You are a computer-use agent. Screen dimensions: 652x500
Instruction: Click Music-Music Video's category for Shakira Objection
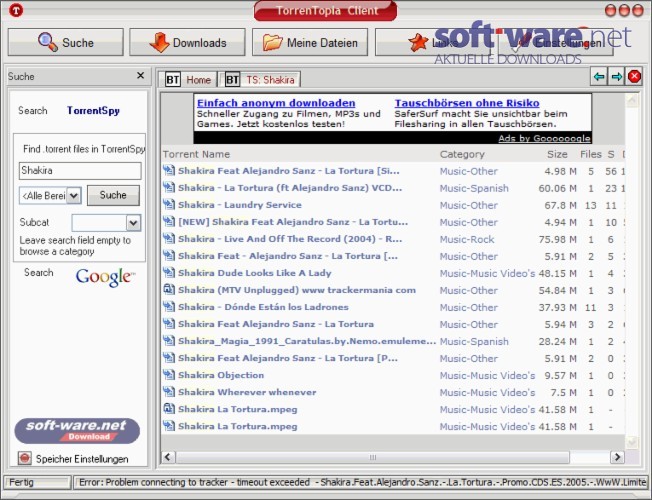pyautogui.click(x=487, y=376)
